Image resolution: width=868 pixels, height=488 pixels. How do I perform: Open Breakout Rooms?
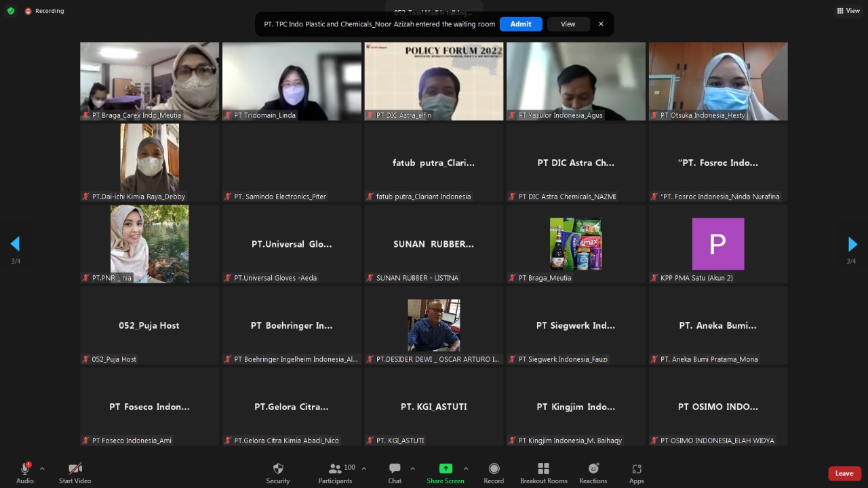pyautogui.click(x=543, y=469)
